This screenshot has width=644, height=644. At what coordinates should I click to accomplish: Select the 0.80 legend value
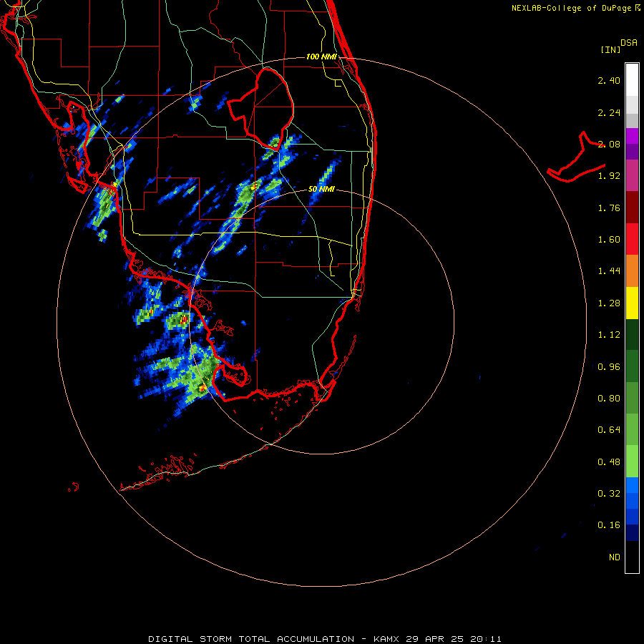point(609,399)
